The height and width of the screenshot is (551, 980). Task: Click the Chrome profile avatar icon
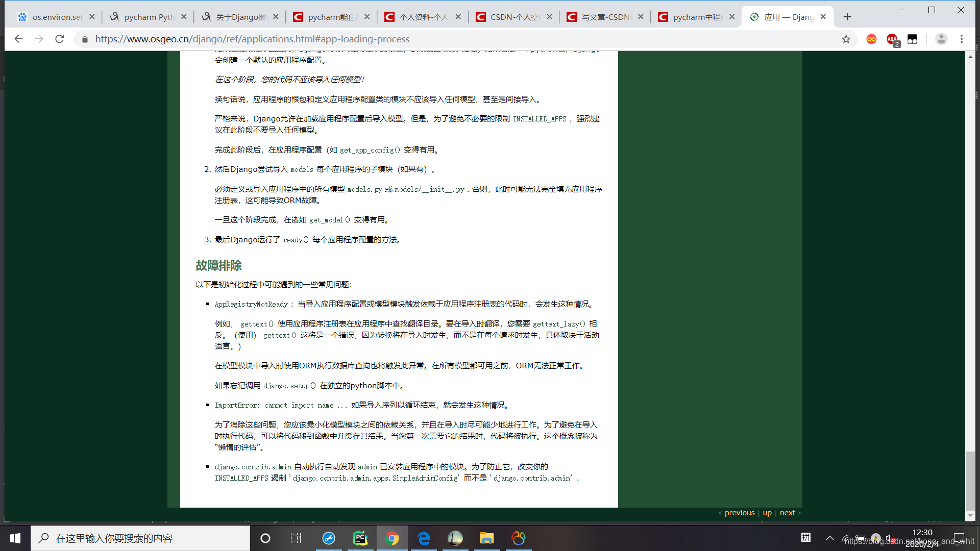coord(942,39)
